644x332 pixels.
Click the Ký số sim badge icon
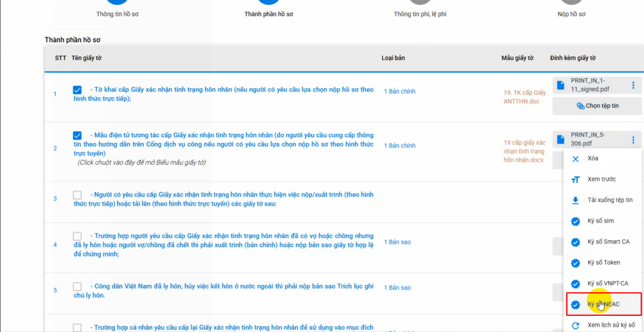click(575, 221)
